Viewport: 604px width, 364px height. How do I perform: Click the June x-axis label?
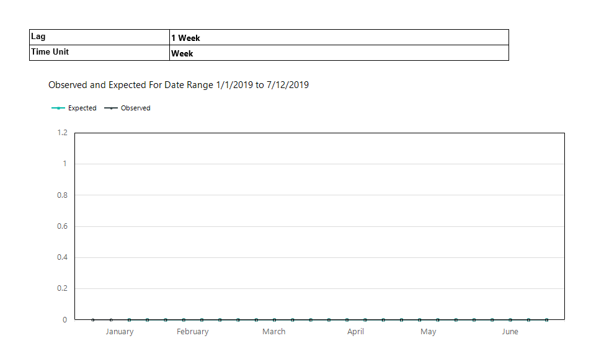point(510,332)
